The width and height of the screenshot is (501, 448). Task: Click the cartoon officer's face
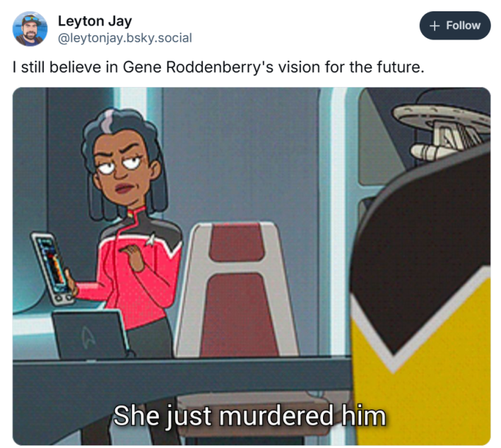click(x=123, y=170)
